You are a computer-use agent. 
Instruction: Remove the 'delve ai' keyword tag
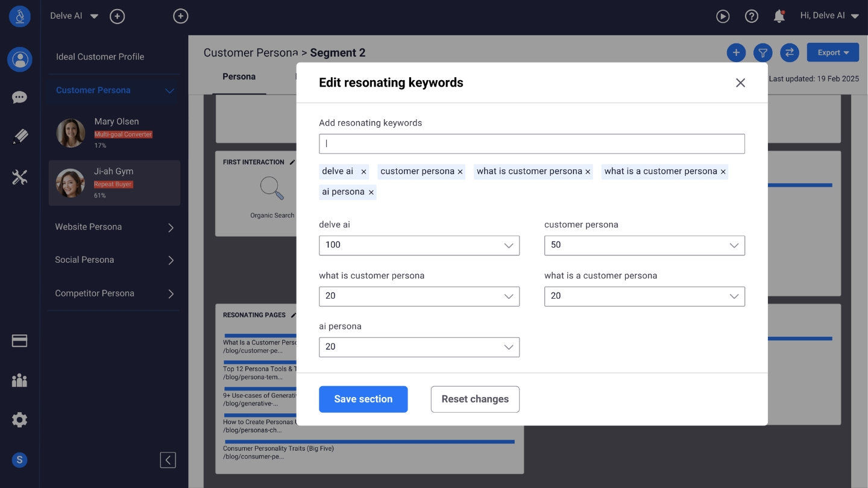(x=363, y=172)
